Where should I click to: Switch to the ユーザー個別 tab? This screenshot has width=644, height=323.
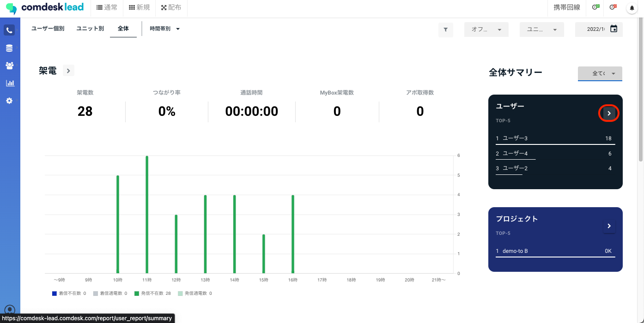(48, 29)
